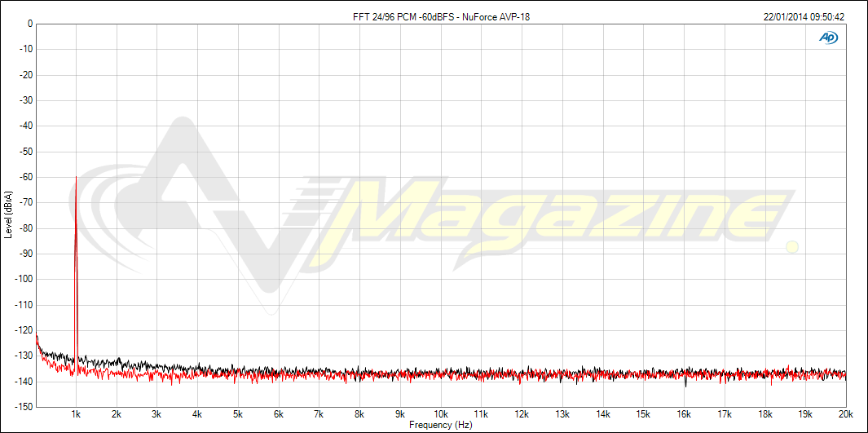Click the '-80' level axis label
The width and height of the screenshot is (868, 433).
point(26,228)
